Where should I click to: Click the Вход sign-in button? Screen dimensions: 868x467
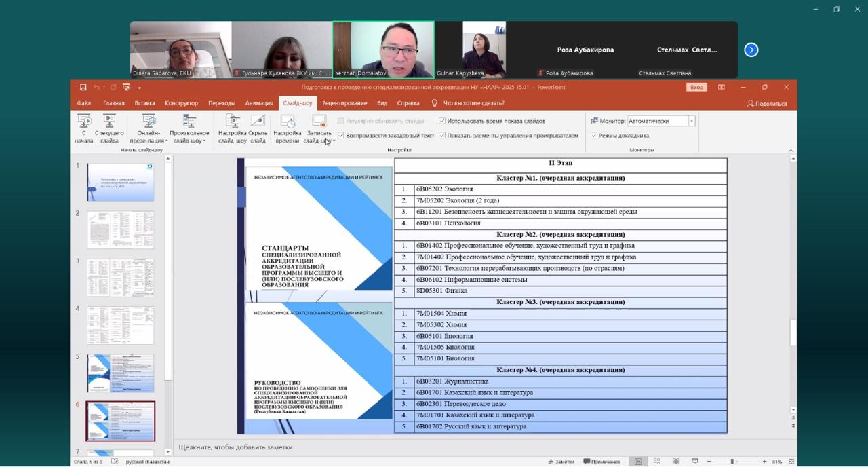click(696, 88)
